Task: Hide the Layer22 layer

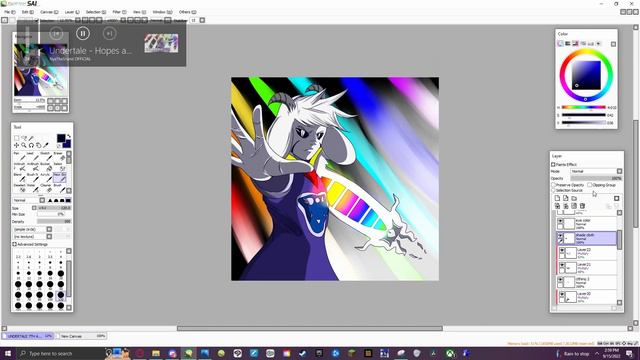Action: pos(562,250)
